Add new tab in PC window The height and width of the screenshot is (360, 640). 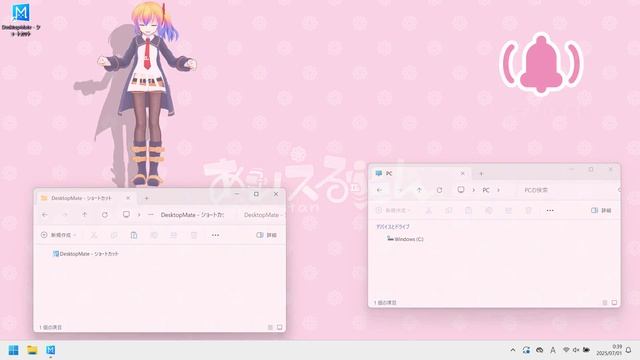[481, 174]
